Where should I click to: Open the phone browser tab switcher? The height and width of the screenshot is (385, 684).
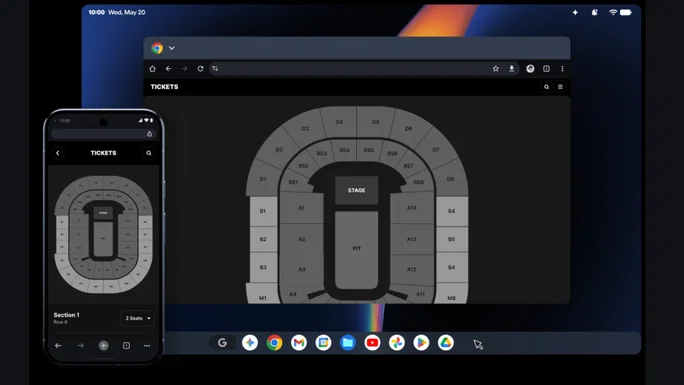pyautogui.click(x=126, y=345)
